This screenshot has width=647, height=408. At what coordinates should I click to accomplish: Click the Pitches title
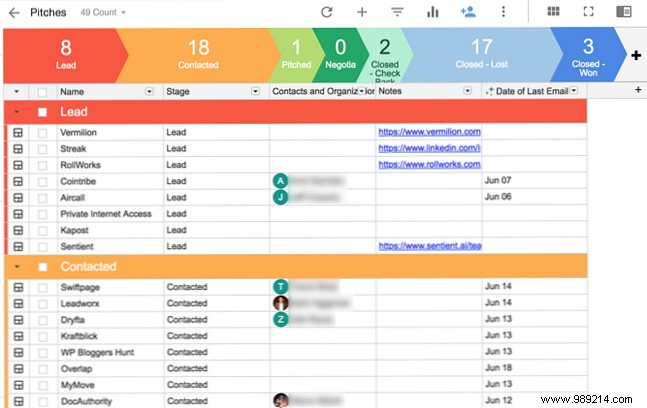point(48,12)
